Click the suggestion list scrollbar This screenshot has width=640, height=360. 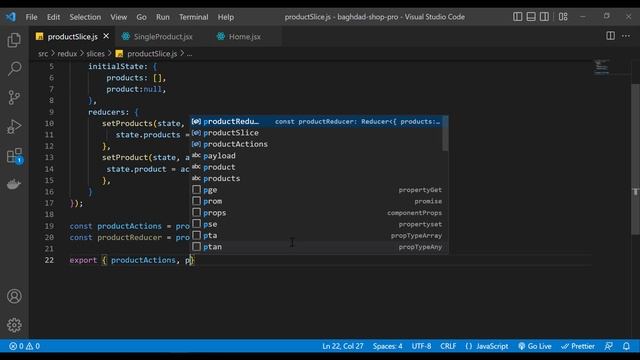[445, 133]
